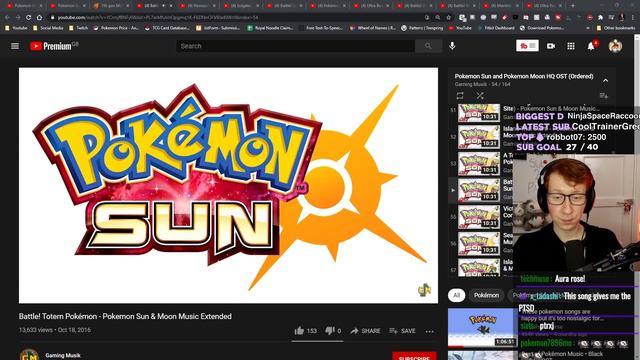Subscribe to Gaming Musik channel
This screenshot has height=360, width=640.
click(414, 356)
